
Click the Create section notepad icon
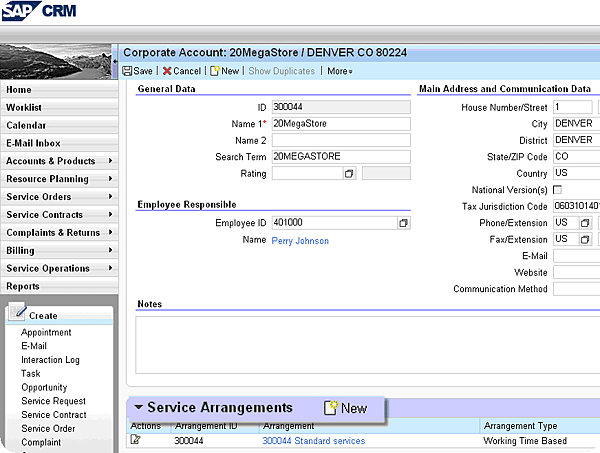coord(17,311)
